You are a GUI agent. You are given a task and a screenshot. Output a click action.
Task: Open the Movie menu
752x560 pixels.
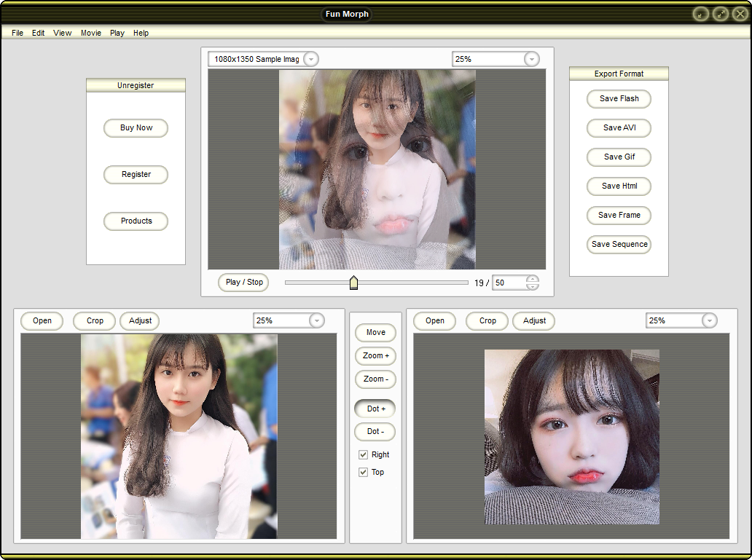click(x=91, y=33)
